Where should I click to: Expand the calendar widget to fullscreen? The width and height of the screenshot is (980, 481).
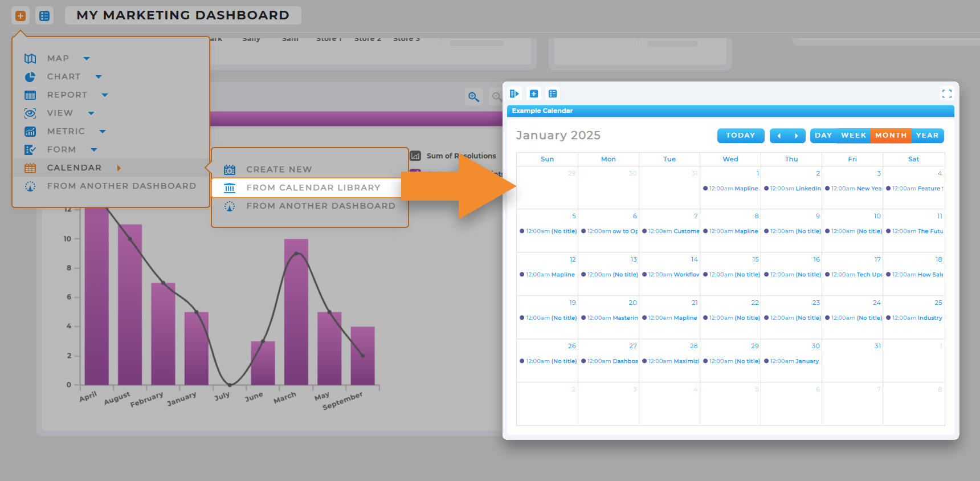pos(947,93)
